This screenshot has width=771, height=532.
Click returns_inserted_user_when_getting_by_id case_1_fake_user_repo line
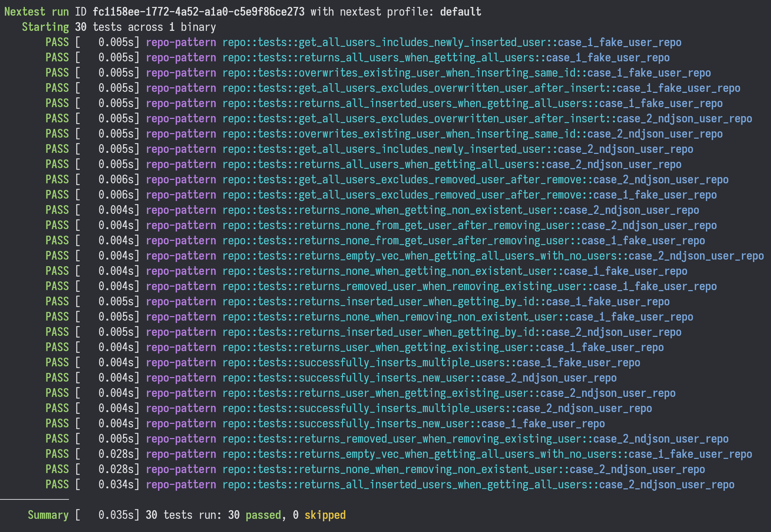tap(446, 302)
